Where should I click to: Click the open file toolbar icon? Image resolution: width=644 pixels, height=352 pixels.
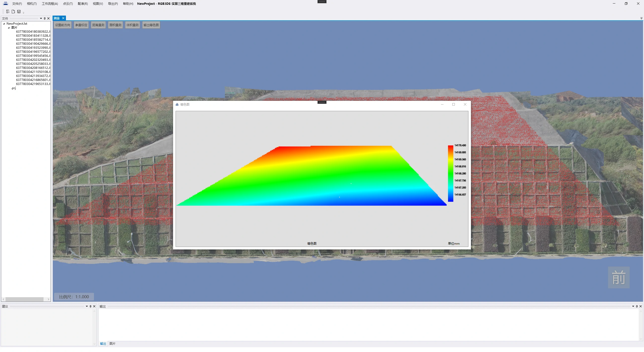pyautogui.click(x=13, y=12)
